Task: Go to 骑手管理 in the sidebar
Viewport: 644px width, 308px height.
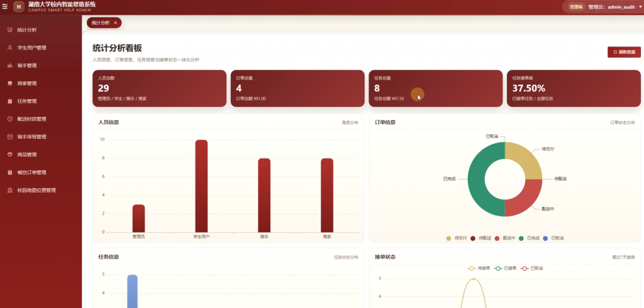Action: (x=41, y=66)
